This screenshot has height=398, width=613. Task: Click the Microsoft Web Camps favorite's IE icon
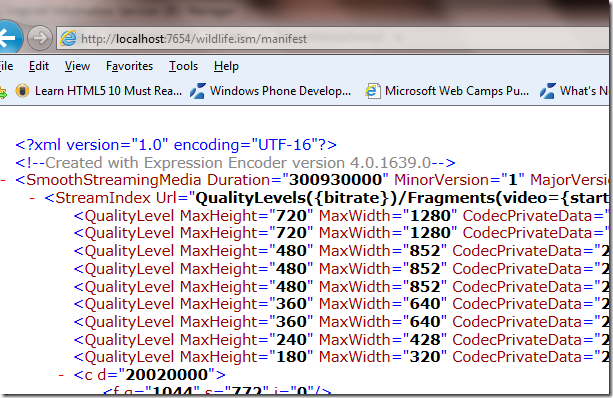pyautogui.click(x=373, y=91)
